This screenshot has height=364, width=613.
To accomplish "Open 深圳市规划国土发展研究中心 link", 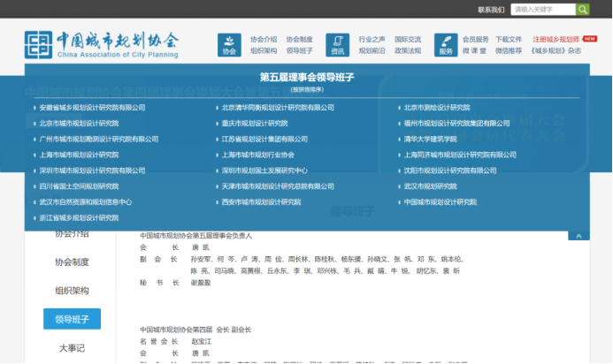I will point(264,171).
